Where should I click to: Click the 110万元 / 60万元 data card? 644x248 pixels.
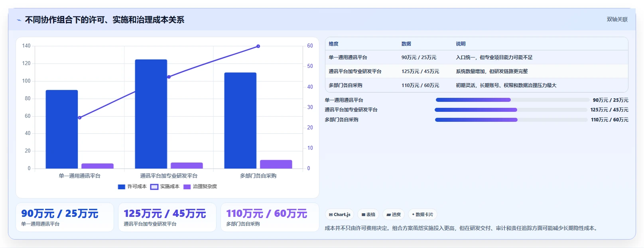[270, 217]
